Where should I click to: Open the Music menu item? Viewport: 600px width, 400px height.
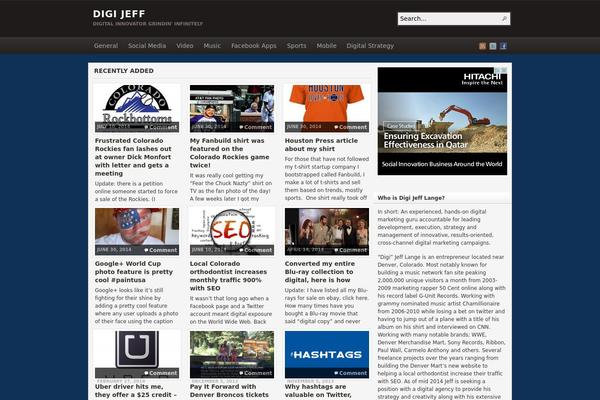pos(212,46)
